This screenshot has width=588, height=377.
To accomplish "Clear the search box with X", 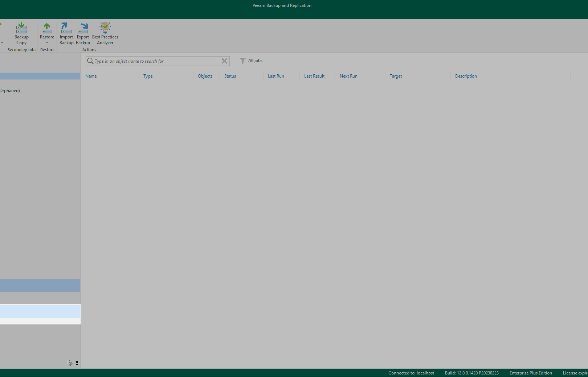I will [224, 61].
